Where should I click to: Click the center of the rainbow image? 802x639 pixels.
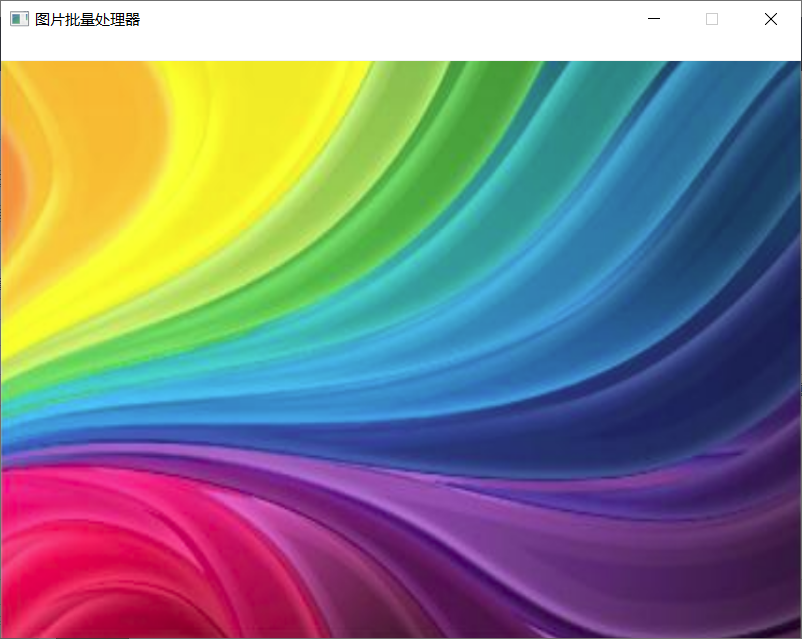click(x=401, y=349)
